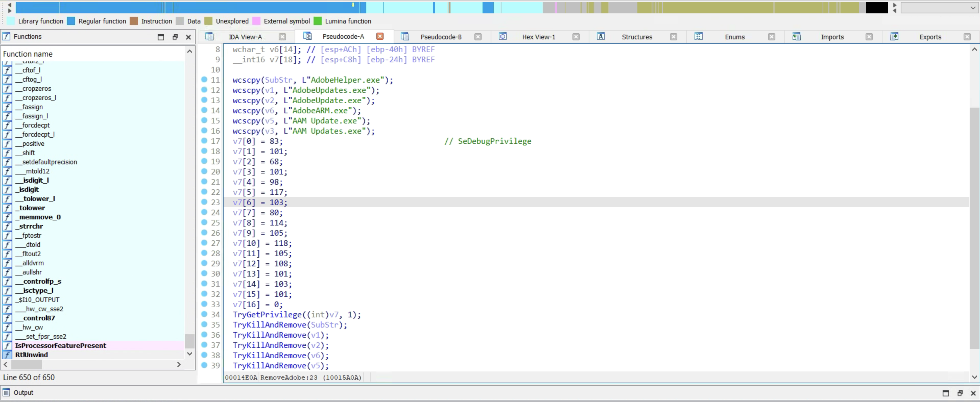This screenshot has height=402, width=980.
Task: Click the Enums tab icon
Action: tap(698, 36)
